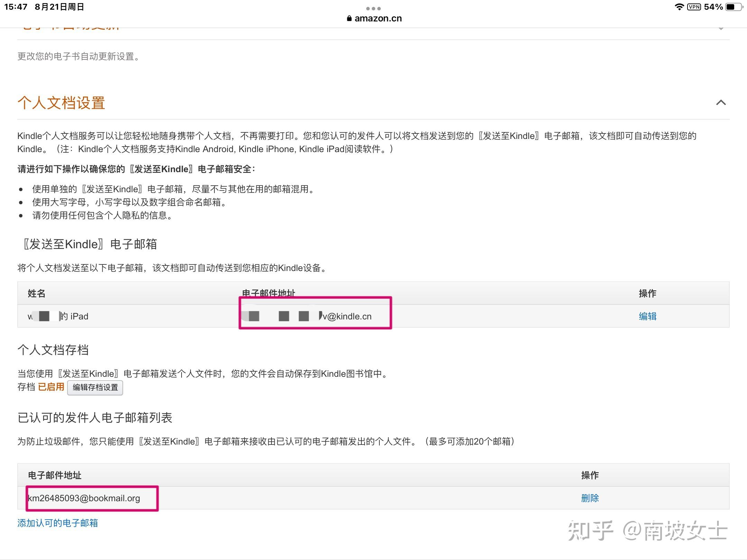Tap the 54% battery percentage label
Screen dimensions: 747x560
point(714,6)
